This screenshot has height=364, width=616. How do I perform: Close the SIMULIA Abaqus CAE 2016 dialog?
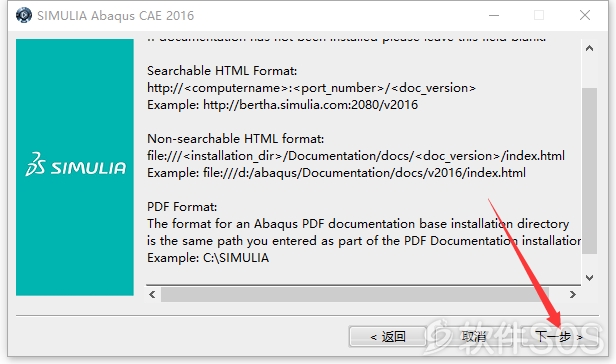pos(585,15)
